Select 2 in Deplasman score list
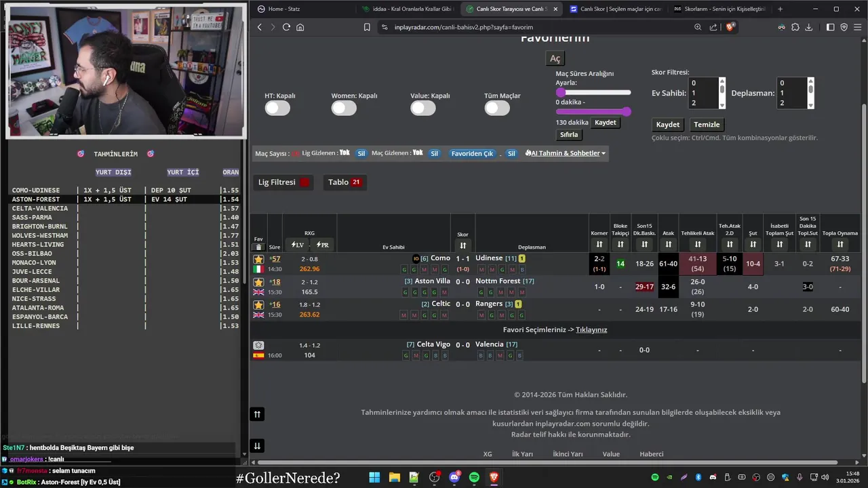The height and width of the screenshot is (488, 868). [x=791, y=103]
